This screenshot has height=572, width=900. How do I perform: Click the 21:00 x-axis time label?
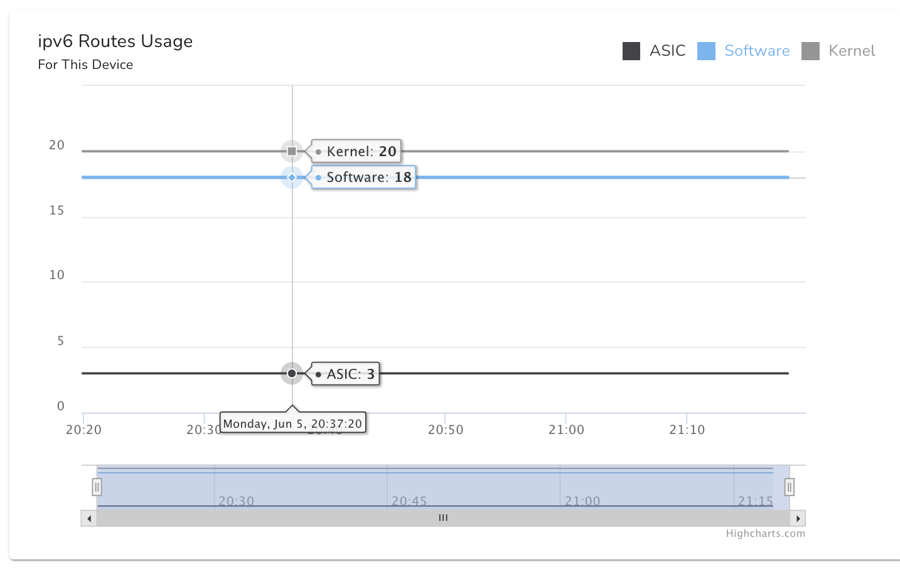[x=566, y=430]
